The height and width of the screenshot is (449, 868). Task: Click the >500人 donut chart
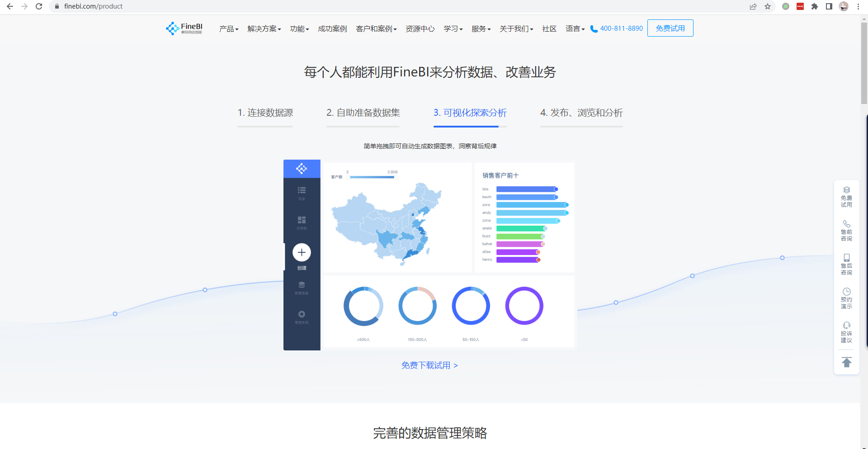click(363, 306)
